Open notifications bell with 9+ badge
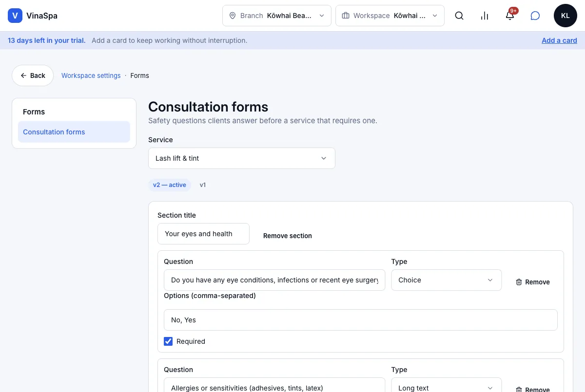 (x=510, y=16)
